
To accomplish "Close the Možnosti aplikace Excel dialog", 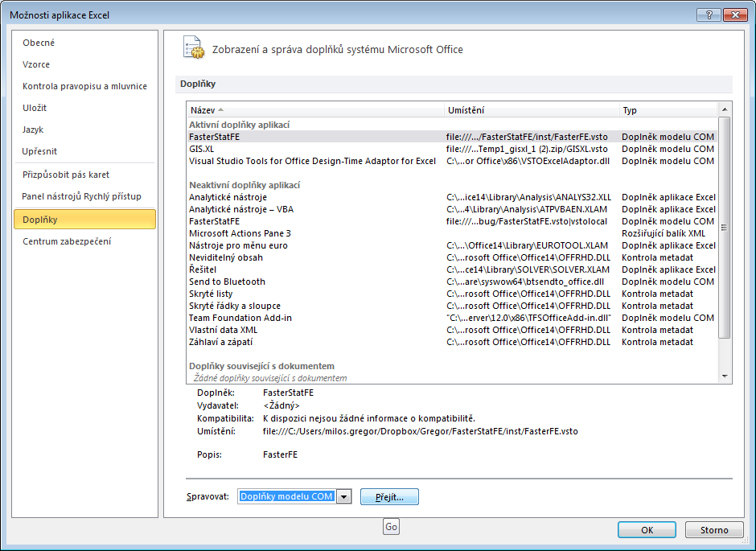I will (735, 15).
